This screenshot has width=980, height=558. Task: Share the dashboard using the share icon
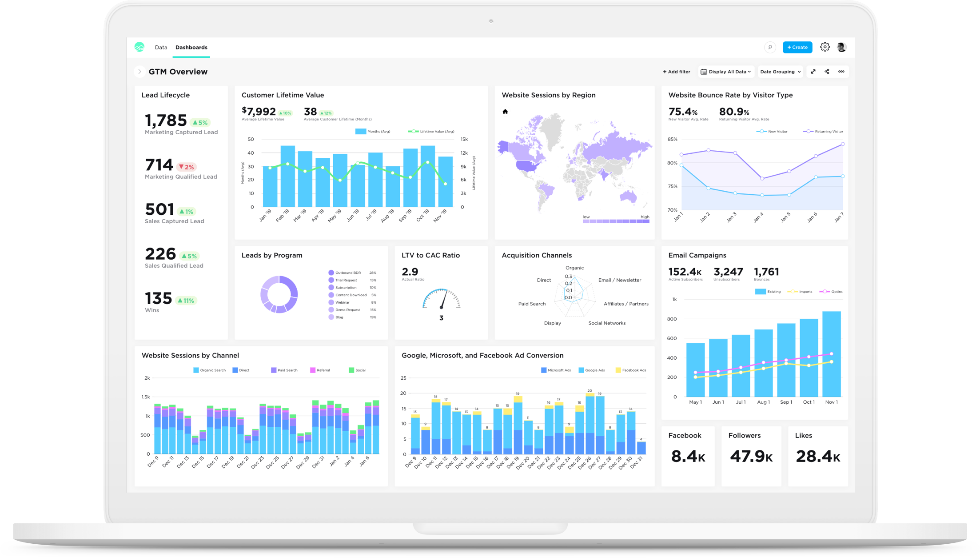pos(827,71)
